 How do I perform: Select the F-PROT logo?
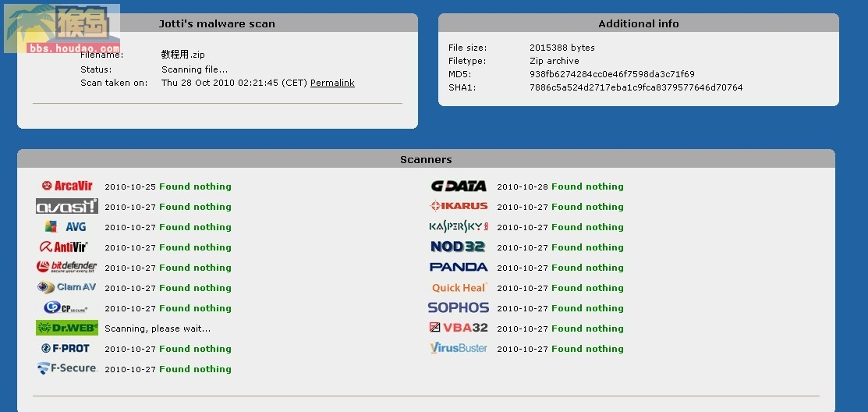66,348
